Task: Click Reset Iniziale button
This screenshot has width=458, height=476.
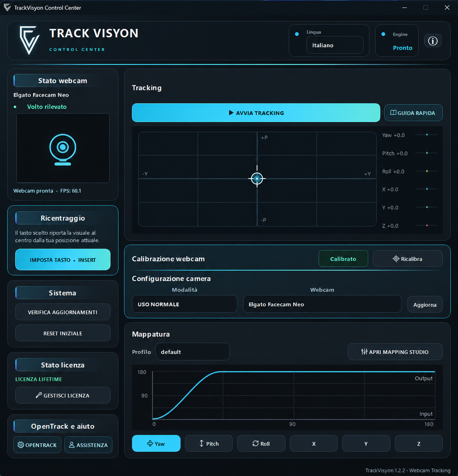Action: [x=63, y=333]
